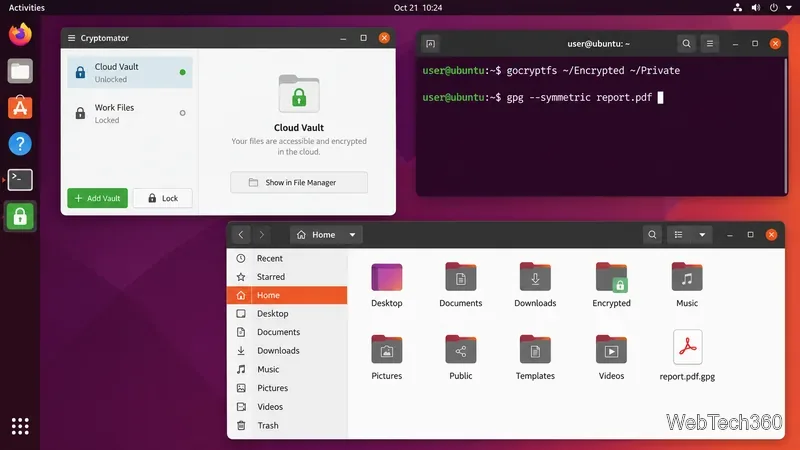Screen dimensions: 800x450
Task: Open Trash in Files sidebar
Action: point(287,425)
